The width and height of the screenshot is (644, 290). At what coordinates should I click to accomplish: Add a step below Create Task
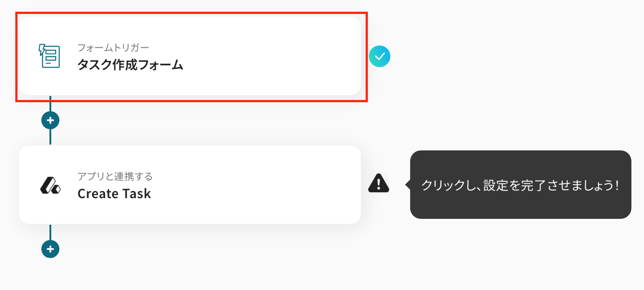tap(50, 249)
